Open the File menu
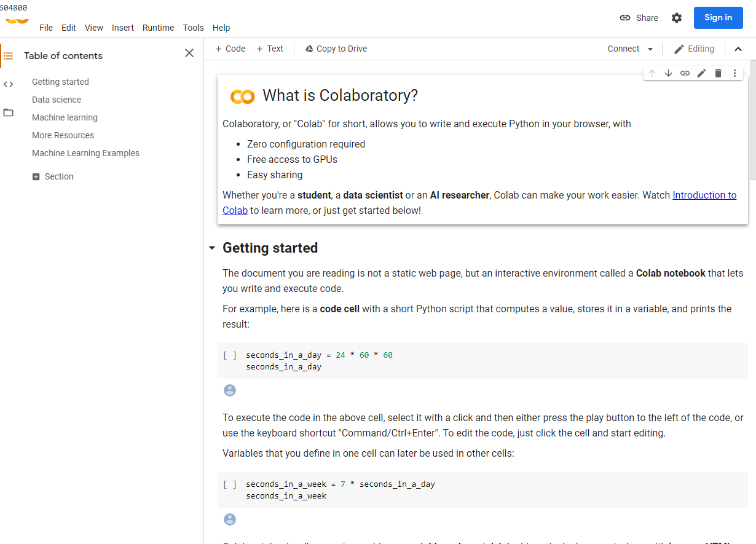The width and height of the screenshot is (756, 544). point(46,28)
